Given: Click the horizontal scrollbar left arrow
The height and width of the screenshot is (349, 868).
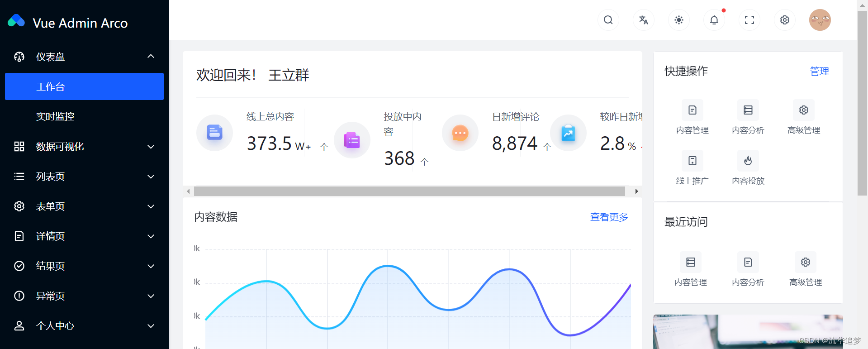Looking at the screenshot, I should 188,191.
